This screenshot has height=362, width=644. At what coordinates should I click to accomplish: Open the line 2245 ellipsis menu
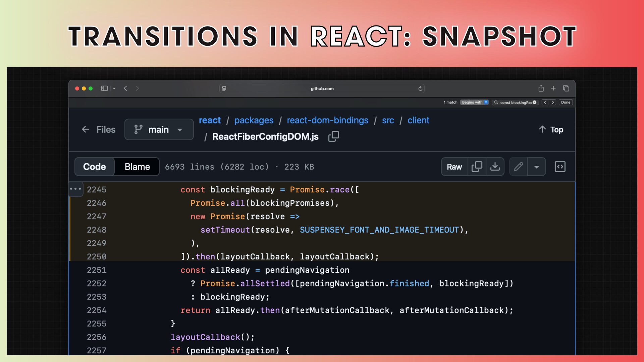pyautogui.click(x=75, y=189)
